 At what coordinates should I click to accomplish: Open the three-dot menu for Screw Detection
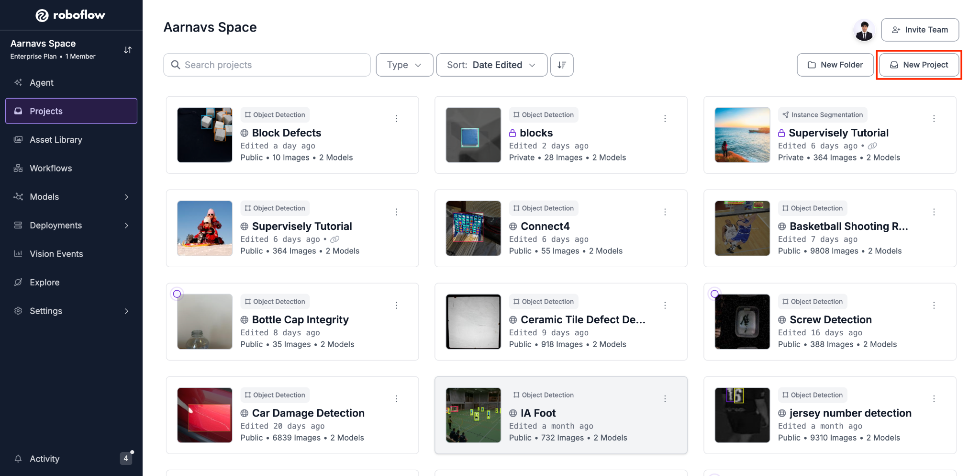pos(934,305)
